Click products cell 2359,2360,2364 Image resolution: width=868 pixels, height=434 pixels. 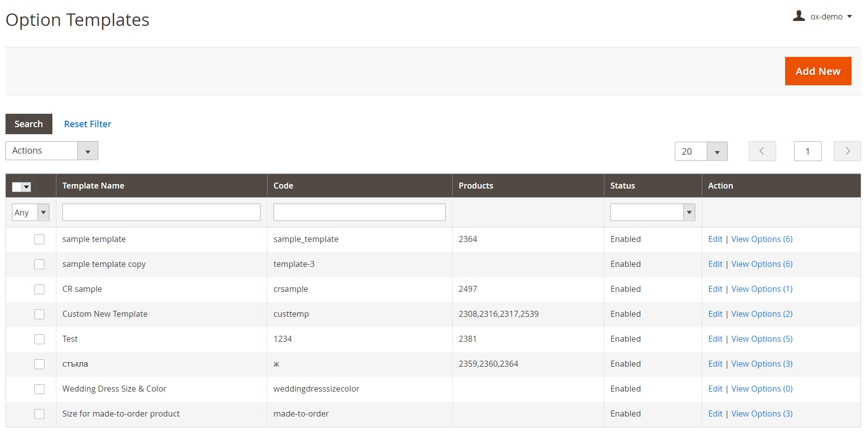coord(488,364)
